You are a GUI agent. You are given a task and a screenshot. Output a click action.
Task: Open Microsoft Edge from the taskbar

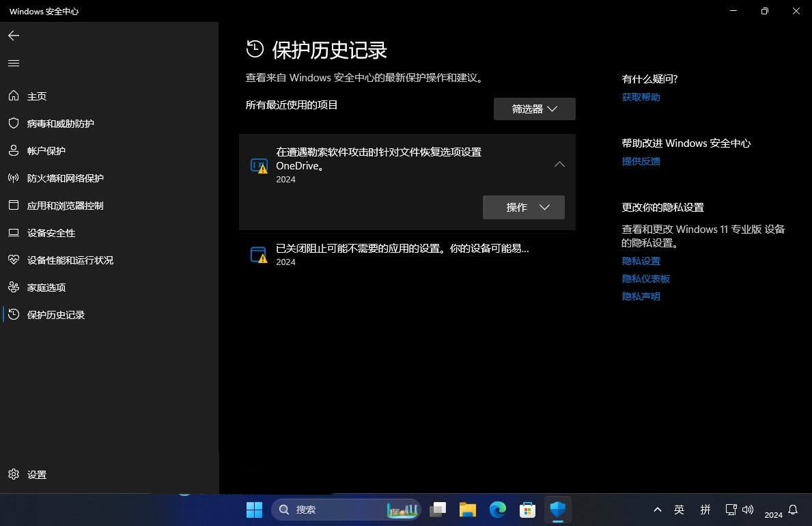(498, 510)
